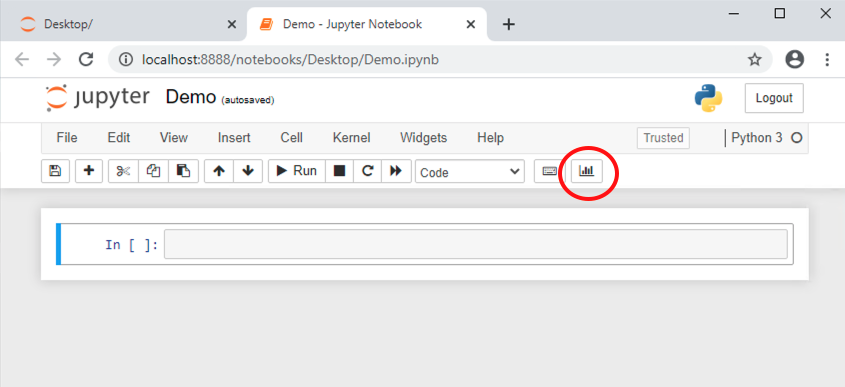Click the Python logo icon

coord(709,98)
